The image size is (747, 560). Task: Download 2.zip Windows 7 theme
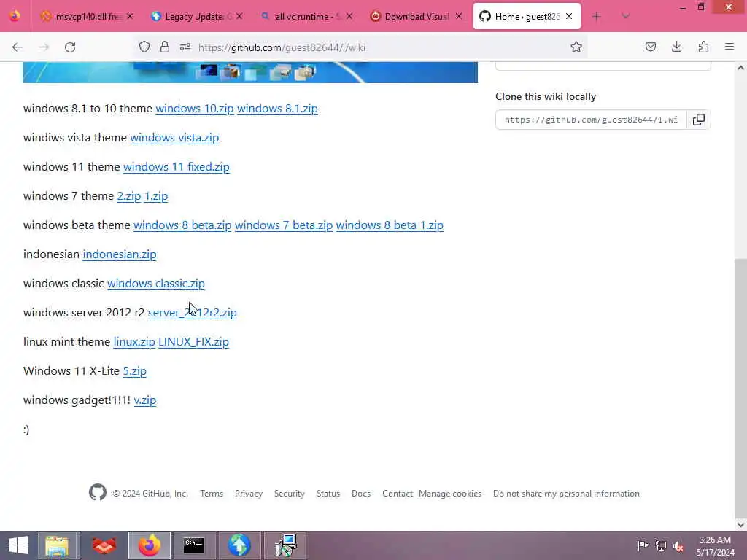pyautogui.click(x=129, y=195)
